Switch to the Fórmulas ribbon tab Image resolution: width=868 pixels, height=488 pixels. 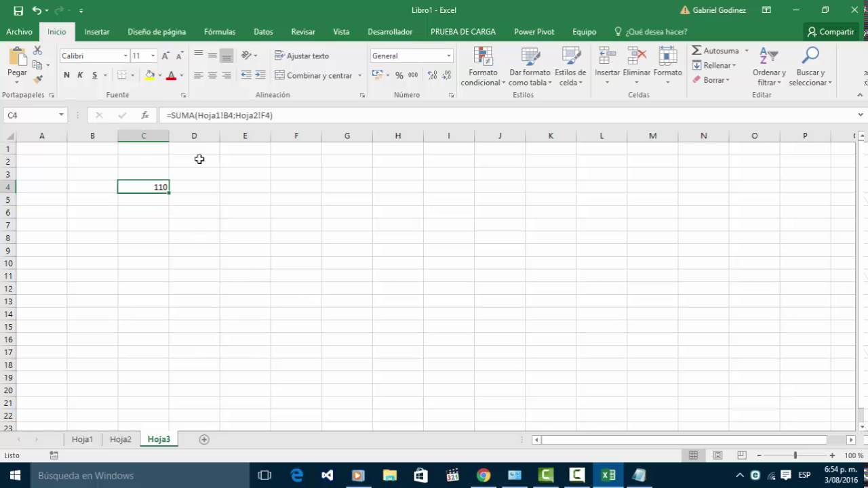pyautogui.click(x=220, y=32)
